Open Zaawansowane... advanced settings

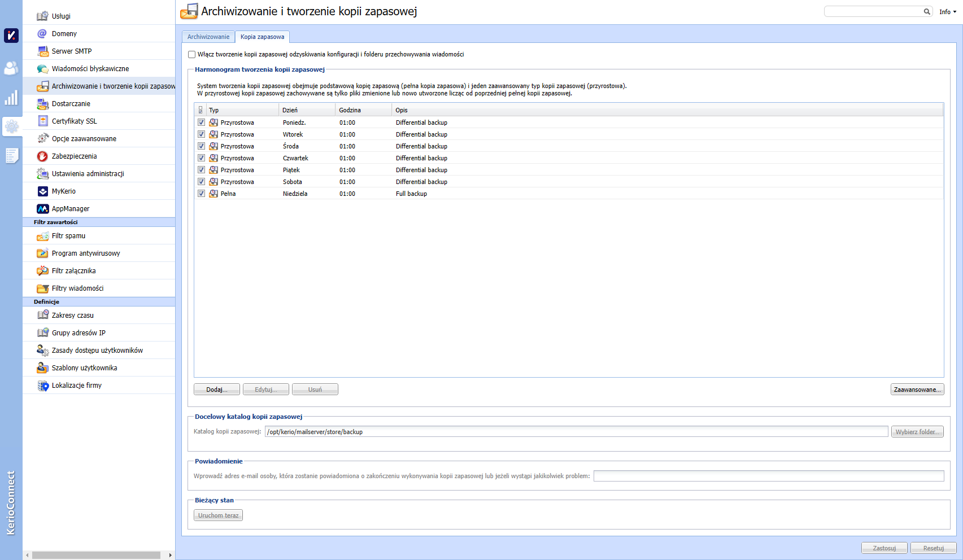917,390
